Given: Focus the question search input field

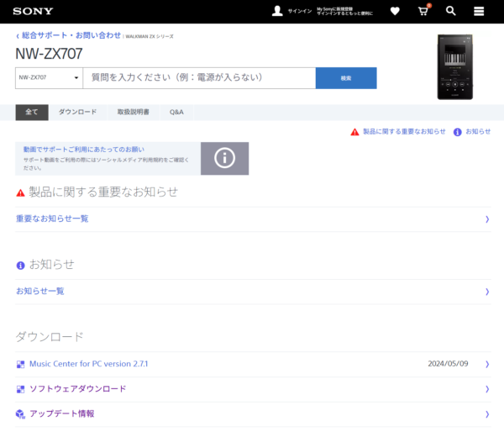Looking at the screenshot, I should (x=199, y=78).
